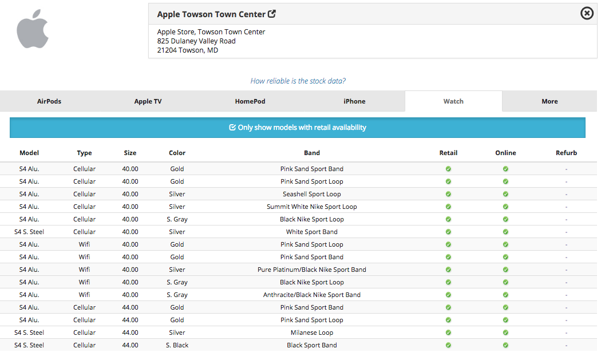Switch to the AirPods tab
601x364 pixels.
click(x=49, y=101)
